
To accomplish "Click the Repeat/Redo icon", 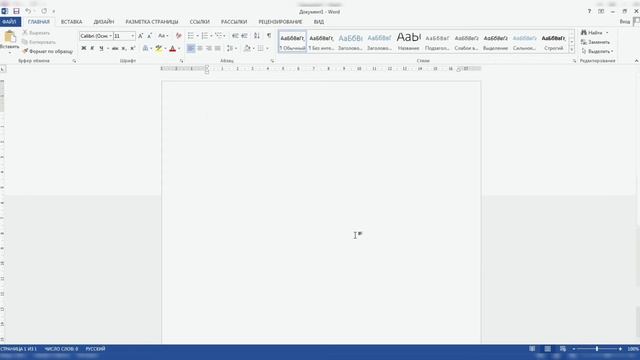I will click(44, 11).
